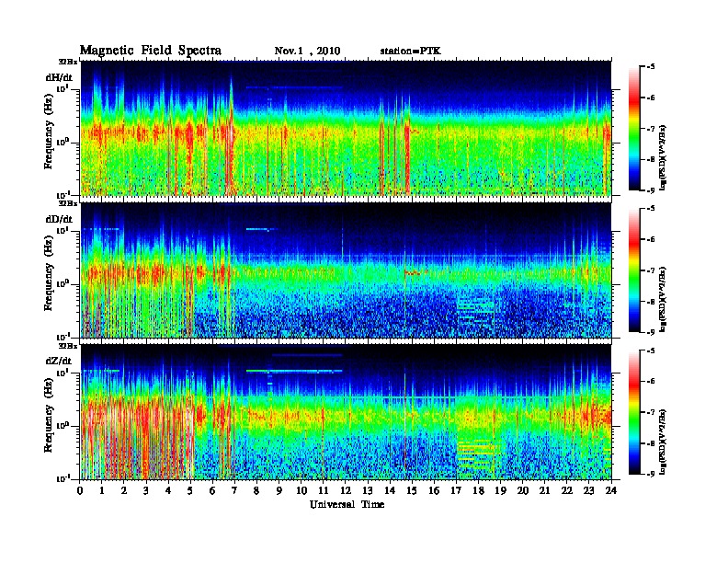
Task: Click the log(PSD) label of dH/dt color scale
Action: [x=664, y=157]
